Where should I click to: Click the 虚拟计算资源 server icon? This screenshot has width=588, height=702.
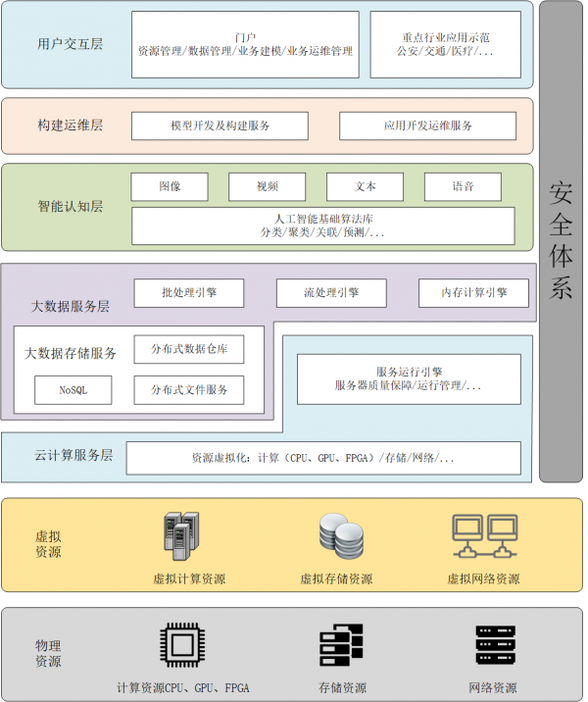pyautogui.click(x=182, y=536)
